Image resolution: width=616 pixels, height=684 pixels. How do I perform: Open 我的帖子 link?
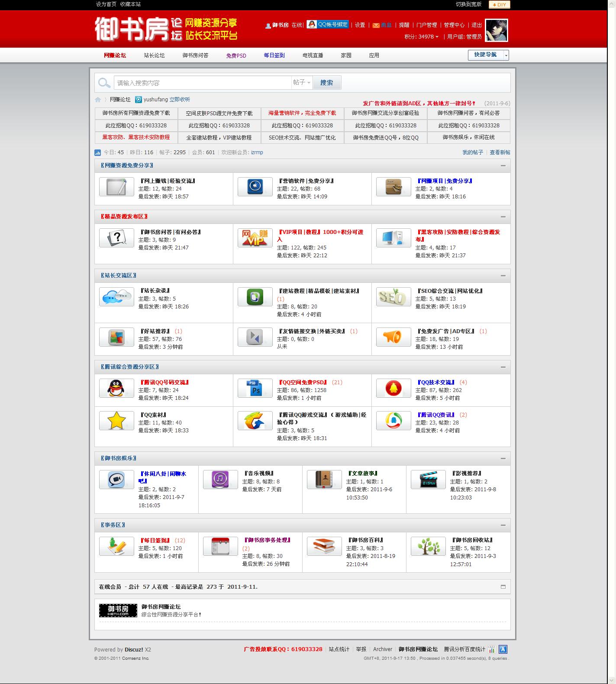473,152
